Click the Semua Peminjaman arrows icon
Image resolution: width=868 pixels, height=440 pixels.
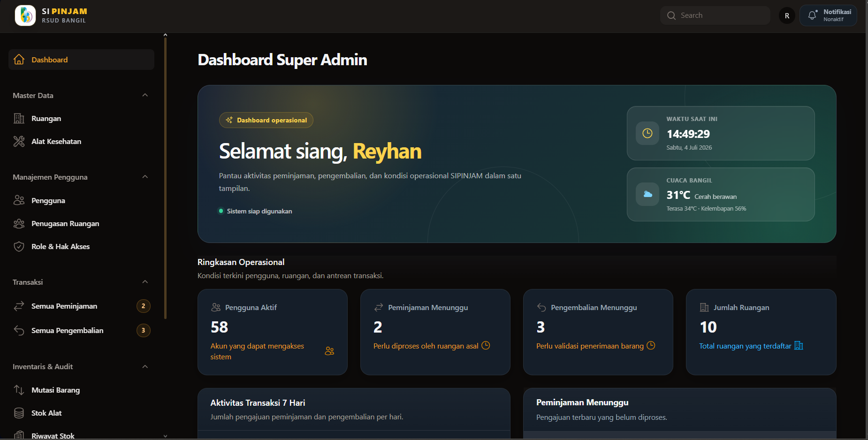pos(19,306)
